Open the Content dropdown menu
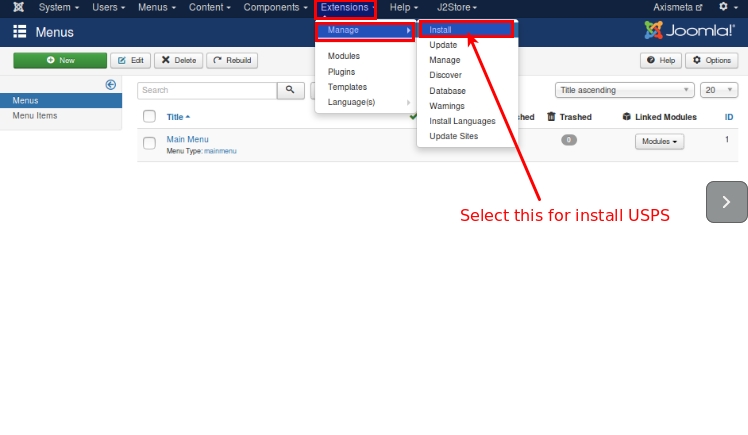The width and height of the screenshot is (748, 435). (209, 7)
